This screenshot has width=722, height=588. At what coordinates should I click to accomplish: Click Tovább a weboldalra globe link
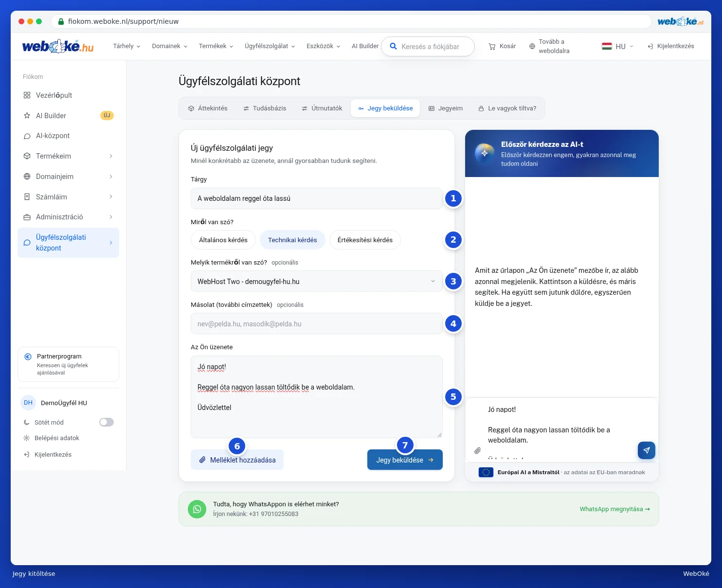tap(549, 46)
